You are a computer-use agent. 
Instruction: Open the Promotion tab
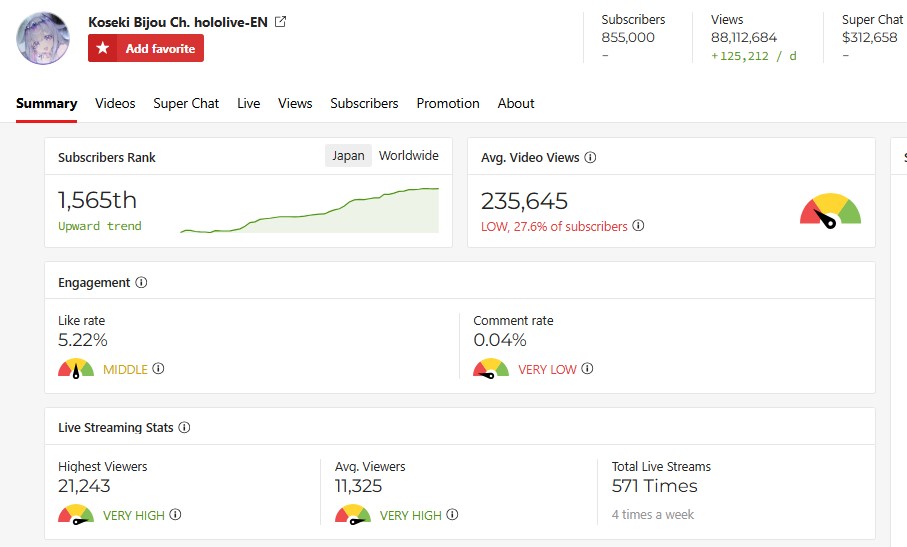[448, 104]
